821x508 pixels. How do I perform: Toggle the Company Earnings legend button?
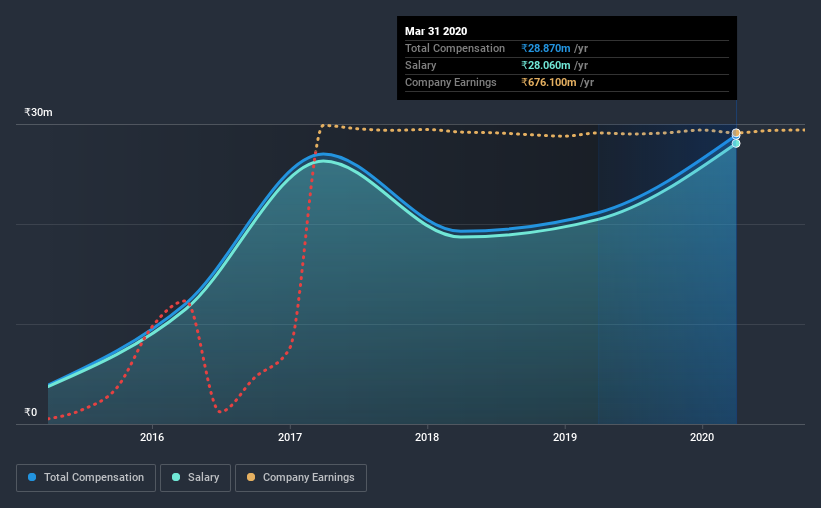[x=301, y=478]
